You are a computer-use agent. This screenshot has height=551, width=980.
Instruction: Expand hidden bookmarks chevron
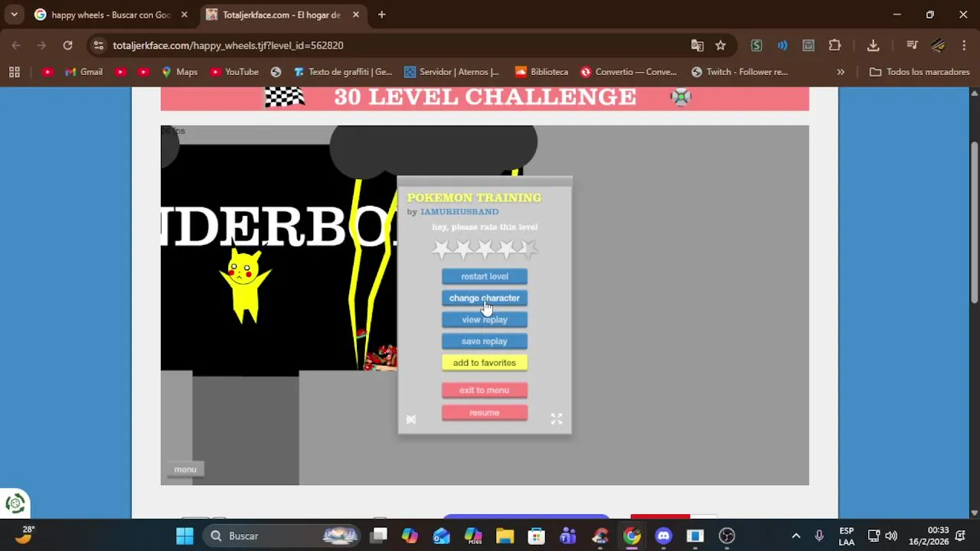click(841, 72)
